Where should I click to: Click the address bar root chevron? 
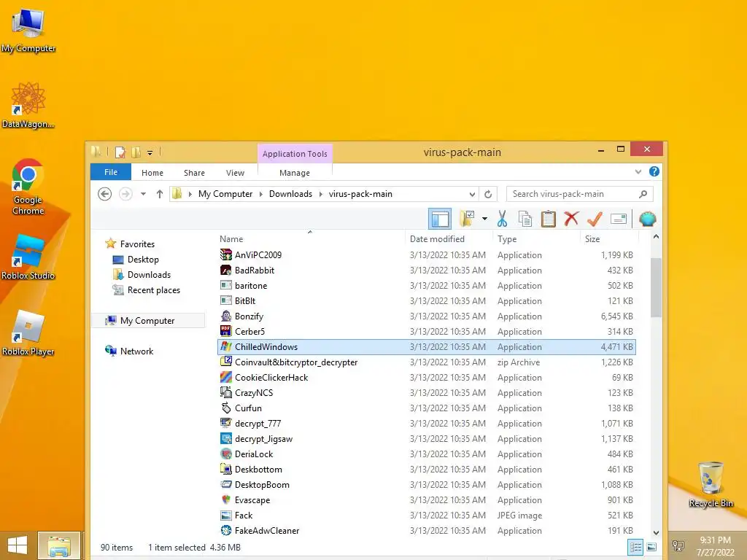190,194
